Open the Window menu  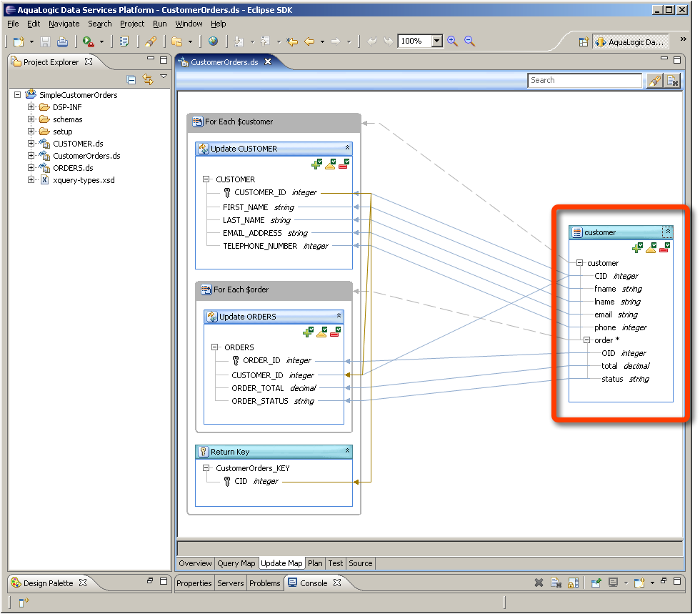pyautogui.click(x=189, y=24)
